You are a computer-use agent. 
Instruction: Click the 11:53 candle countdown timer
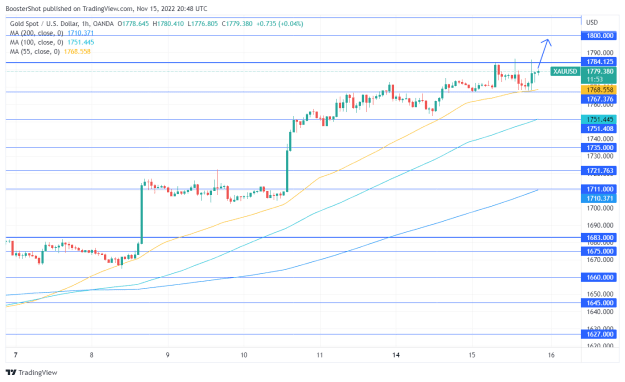pyautogui.click(x=595, y=79)
